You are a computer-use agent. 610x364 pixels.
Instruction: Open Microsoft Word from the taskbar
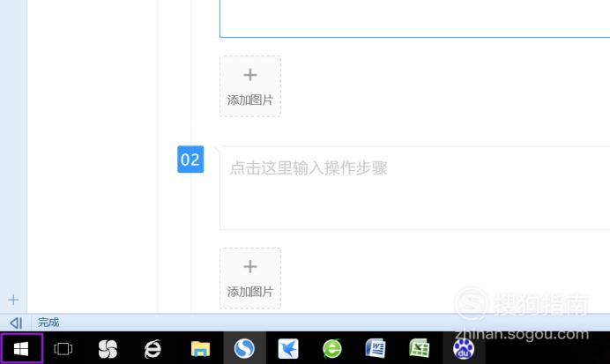[376, 348]
